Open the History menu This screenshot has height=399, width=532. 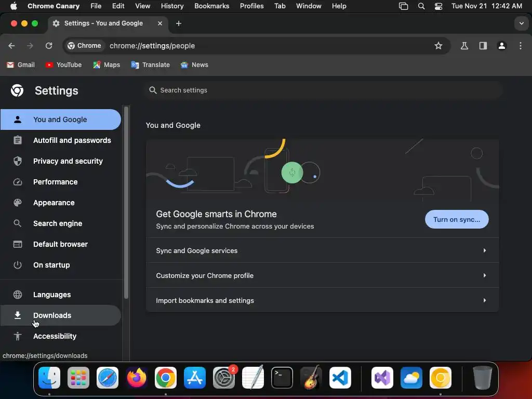pyautogui.click(x=172, y=6)
